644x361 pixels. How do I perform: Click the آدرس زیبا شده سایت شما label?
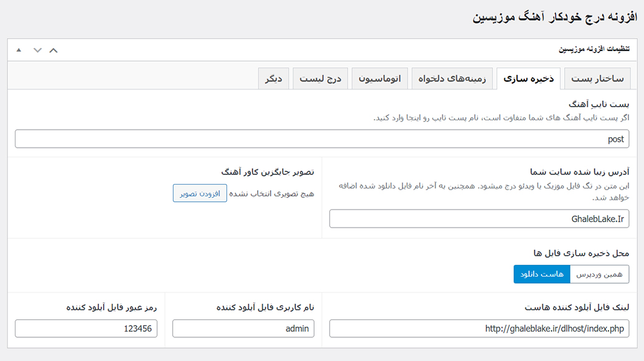click(580, 172)
